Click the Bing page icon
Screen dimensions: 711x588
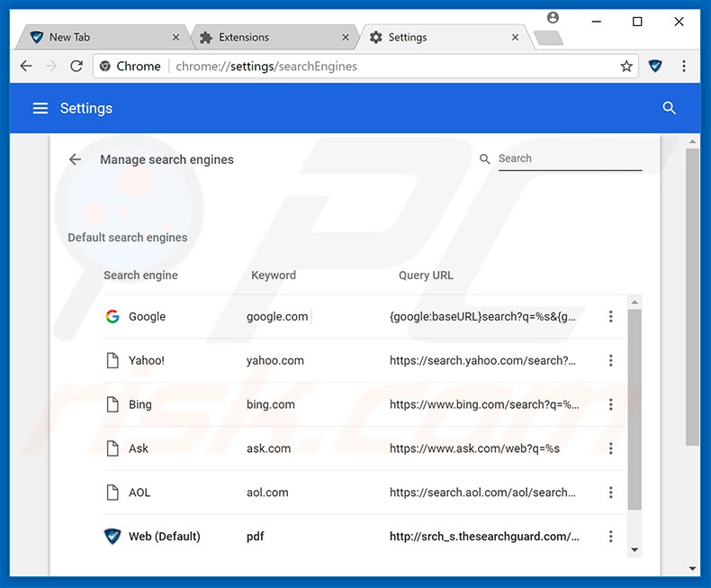pyautogui.click(x=112, y=404)
